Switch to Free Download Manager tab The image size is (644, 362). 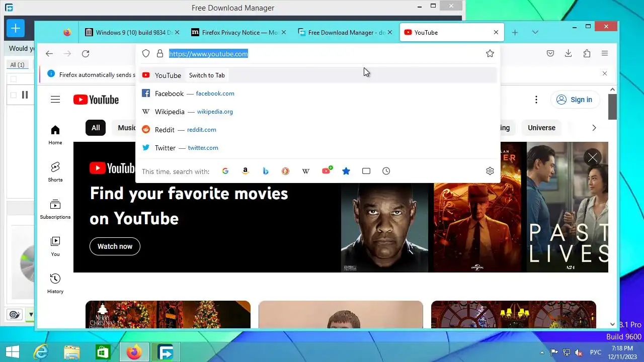click(346, 32)
